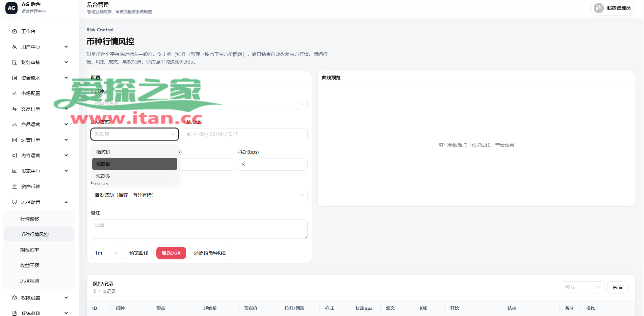Select 币种行情风控 in the sidebar
This screenshot has height=316, width=644.
(39, 234)
